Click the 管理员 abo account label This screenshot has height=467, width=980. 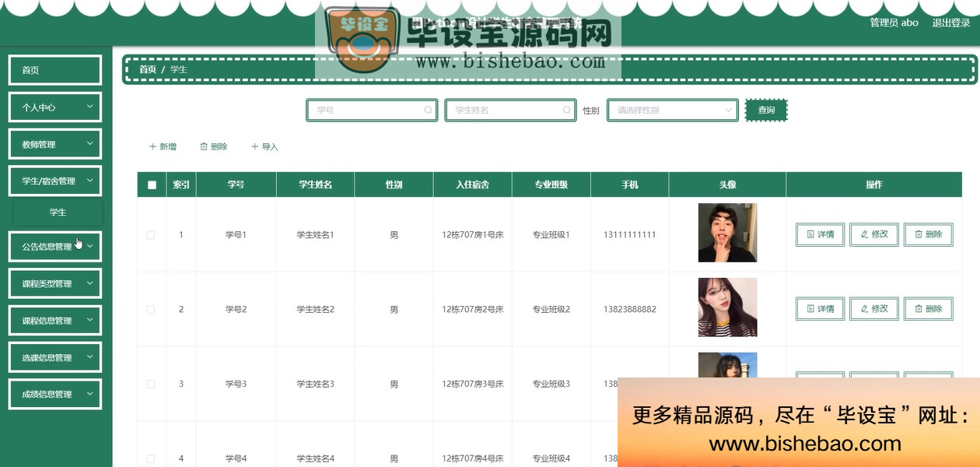(894, 23)
